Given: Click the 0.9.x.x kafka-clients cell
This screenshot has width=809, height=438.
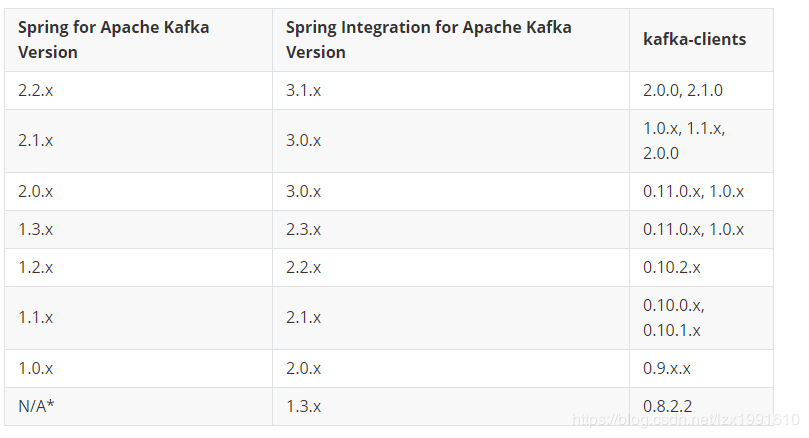Looking at the screenshot, I should pyautogui.click(x=667, y=368).
